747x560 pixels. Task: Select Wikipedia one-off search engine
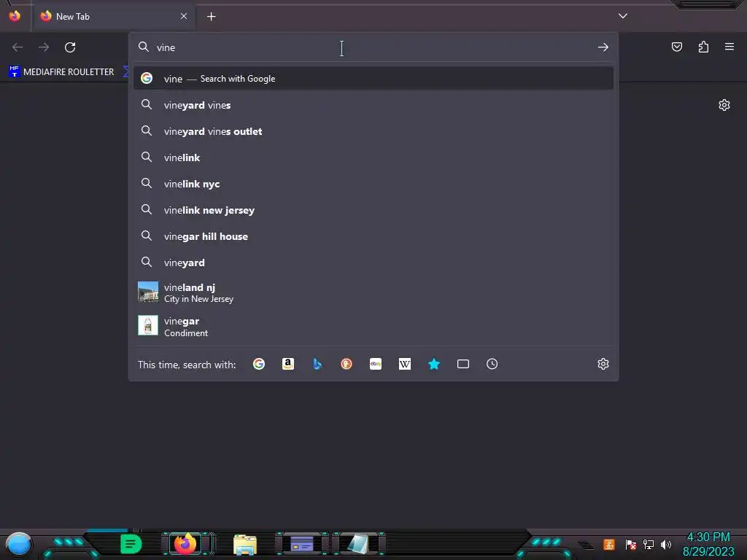click(404, 365)
